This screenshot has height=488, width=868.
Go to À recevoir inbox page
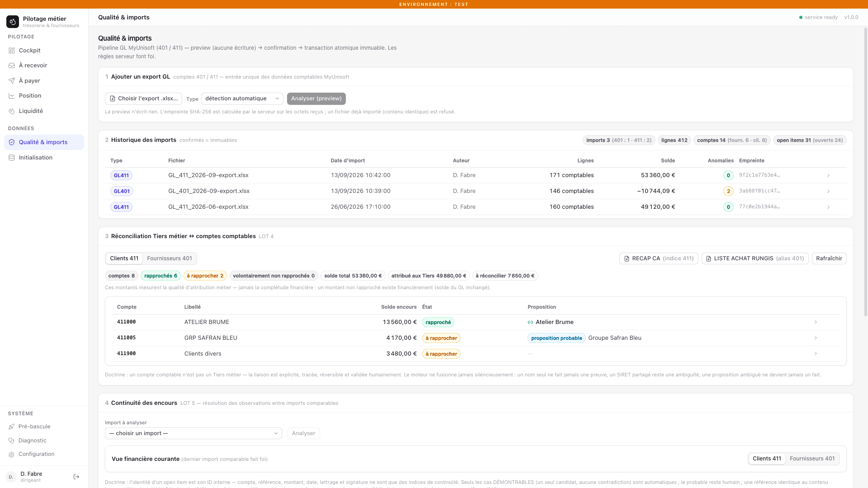point(44,65)
